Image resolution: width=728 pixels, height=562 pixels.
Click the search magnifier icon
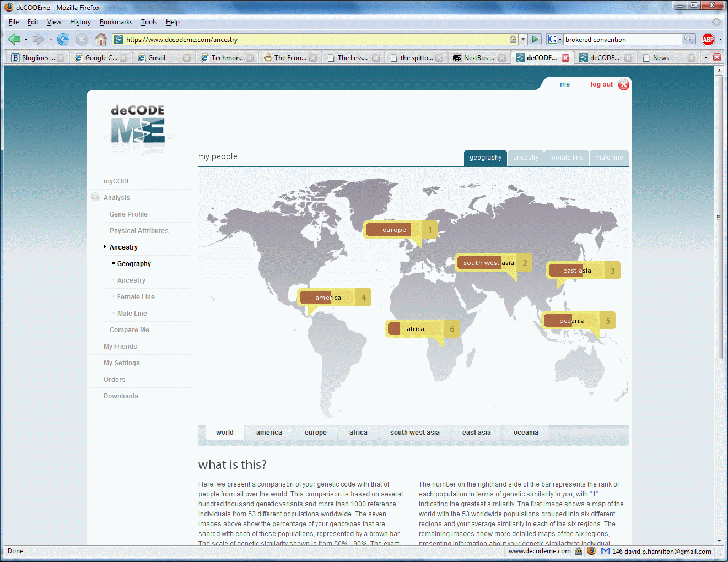[689, 39]
